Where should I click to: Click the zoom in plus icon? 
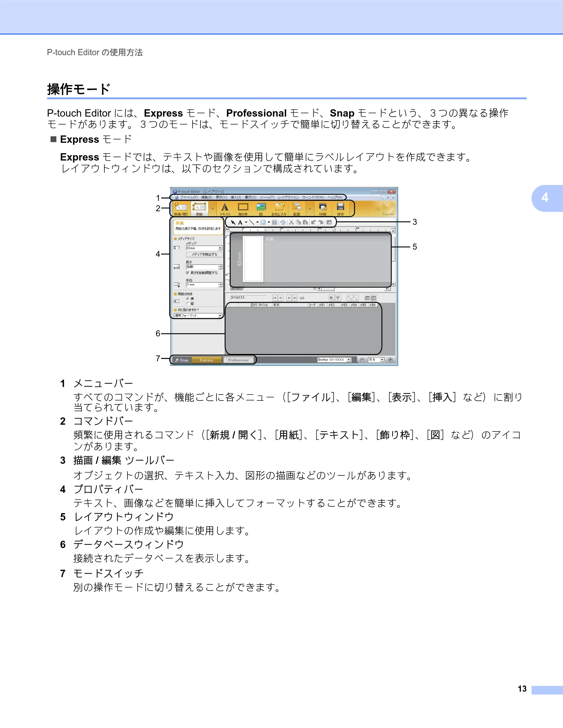pos(390,360)
